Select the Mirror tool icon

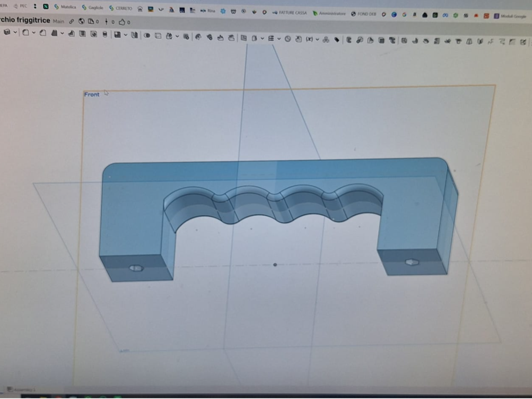(135, 35)
